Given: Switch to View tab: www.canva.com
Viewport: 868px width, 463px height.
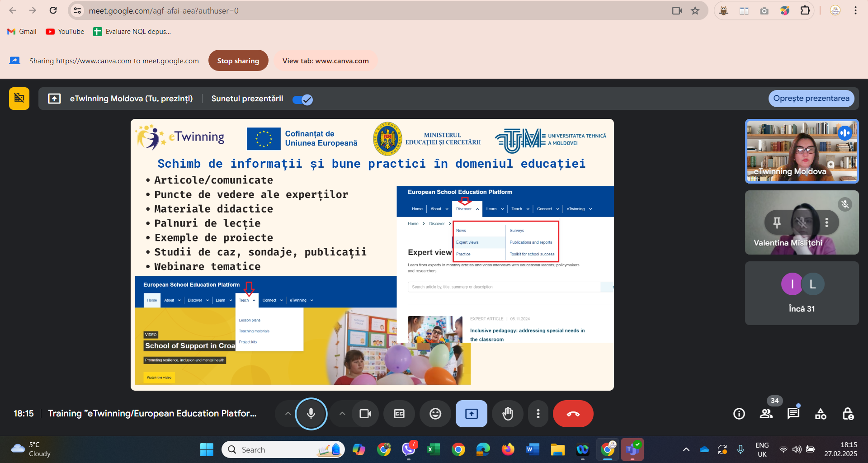Looking at the screenshot, I should [x=325, y=61].
